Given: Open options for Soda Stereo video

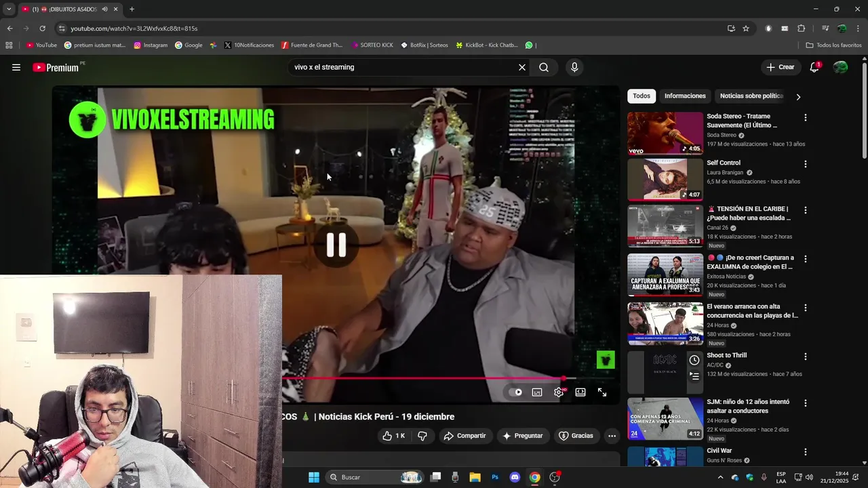Looking at the screenshot, I should tap(805, 118).
